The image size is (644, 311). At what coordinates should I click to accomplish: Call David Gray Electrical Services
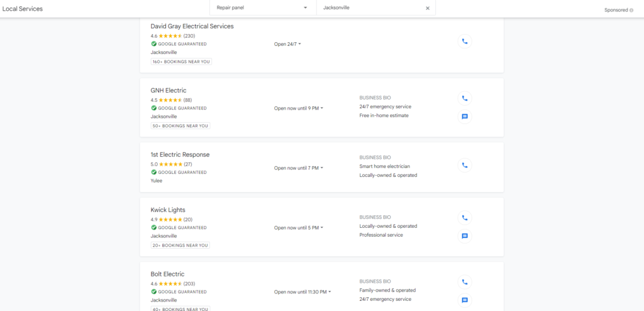[x=465, y=42]
